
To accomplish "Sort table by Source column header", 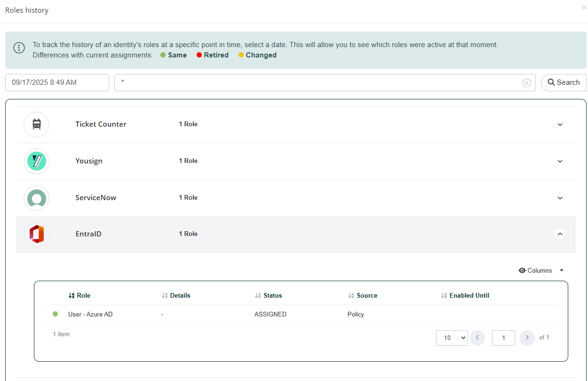I will point(366,296).
